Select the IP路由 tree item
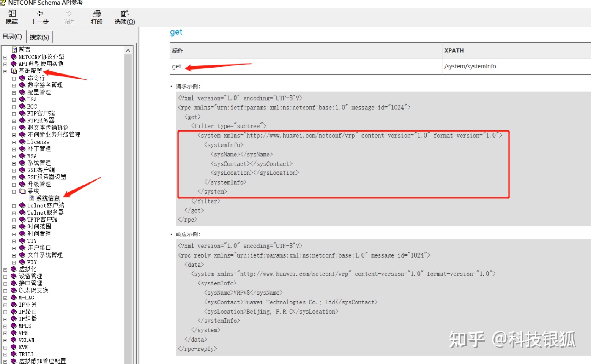 tap(28, 312)
